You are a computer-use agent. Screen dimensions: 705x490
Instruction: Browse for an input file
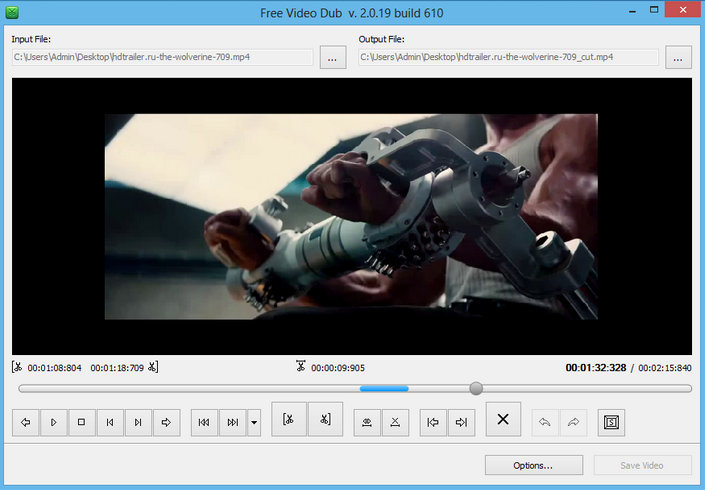(x=333, y=57)
